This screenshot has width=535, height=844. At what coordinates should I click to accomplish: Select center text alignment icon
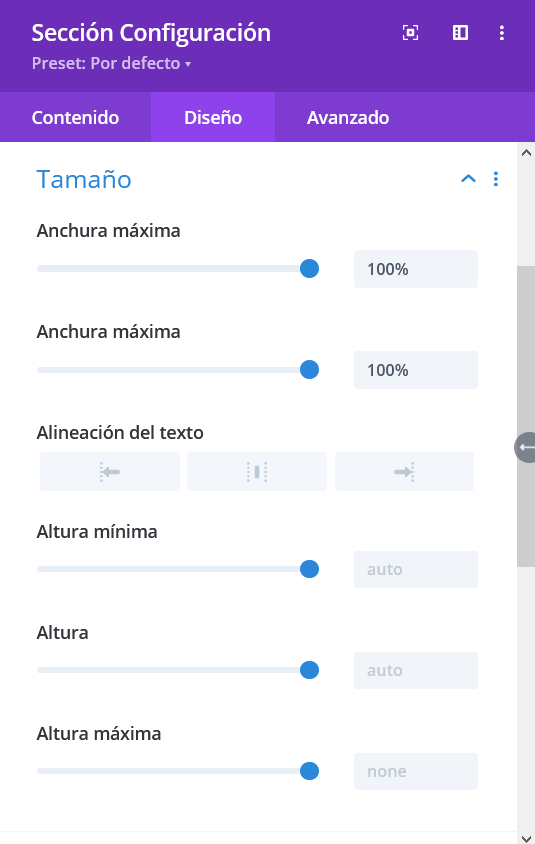[257, 472]
